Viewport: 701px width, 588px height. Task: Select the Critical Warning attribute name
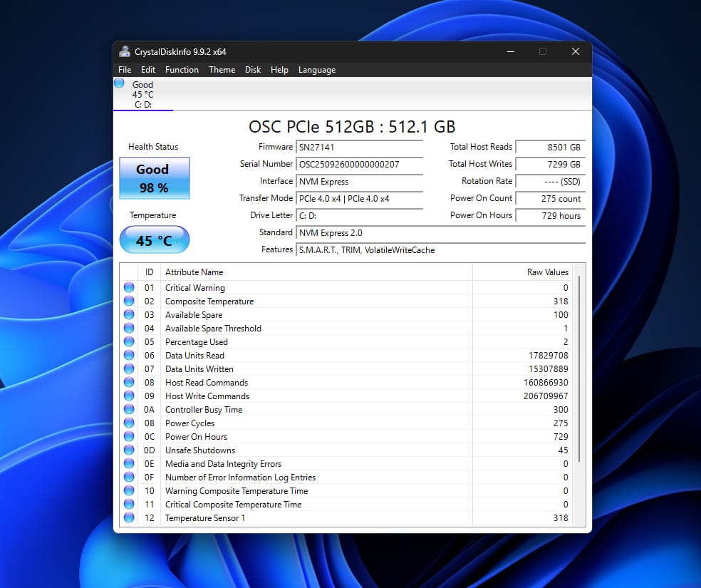tap(195, 287)
